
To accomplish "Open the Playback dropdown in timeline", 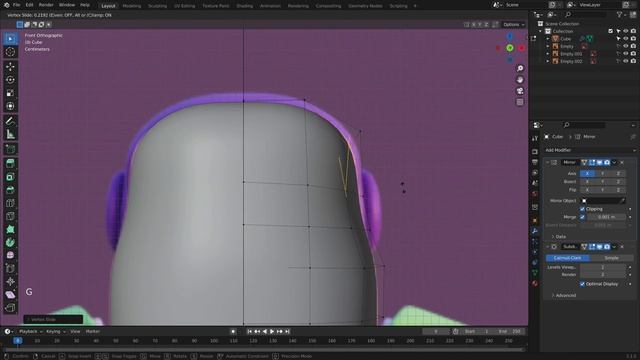I will pyautogui.click(x=31, y=331).
